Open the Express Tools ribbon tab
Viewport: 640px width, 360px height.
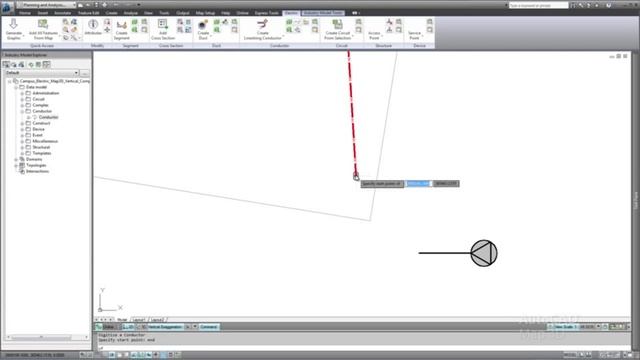coord(266,13)
